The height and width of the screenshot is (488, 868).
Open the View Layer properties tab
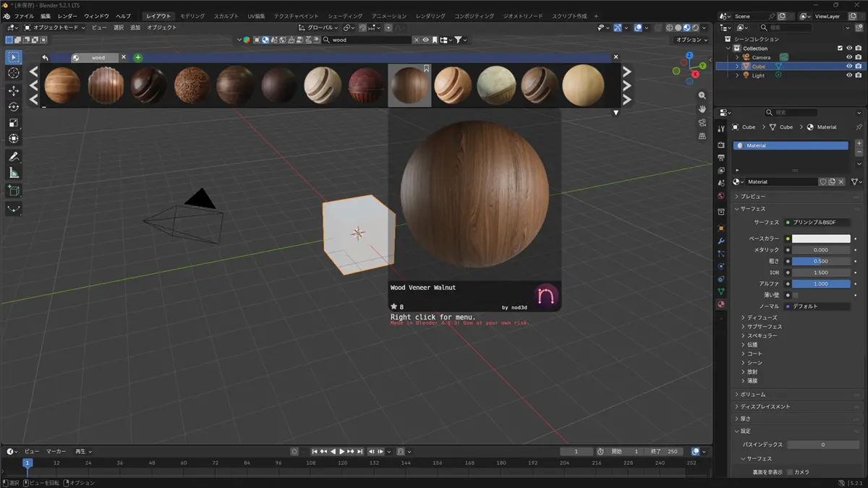(720, 171)
